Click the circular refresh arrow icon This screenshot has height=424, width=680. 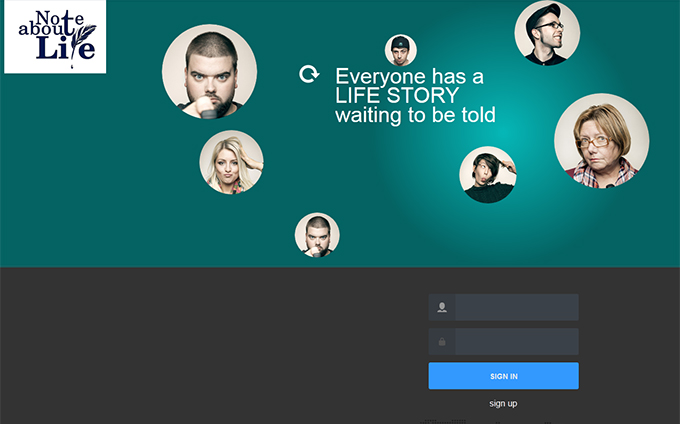(x=309, y=74)
